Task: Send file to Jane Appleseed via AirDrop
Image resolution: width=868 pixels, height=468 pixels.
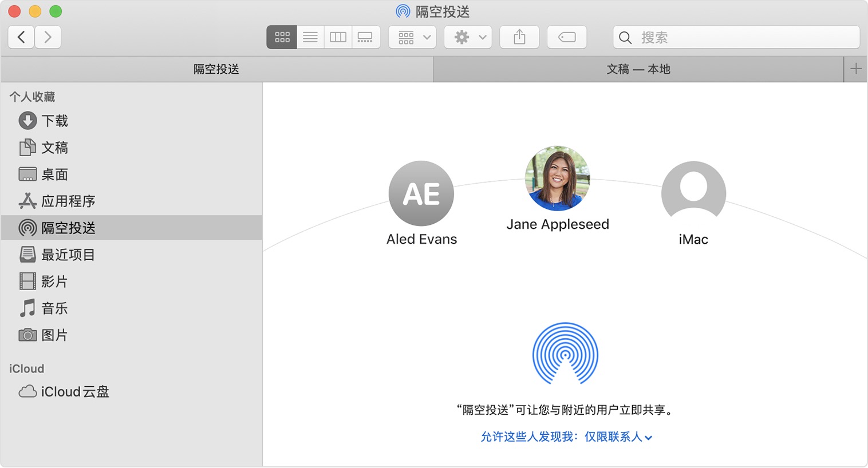Action: [557, 178]
